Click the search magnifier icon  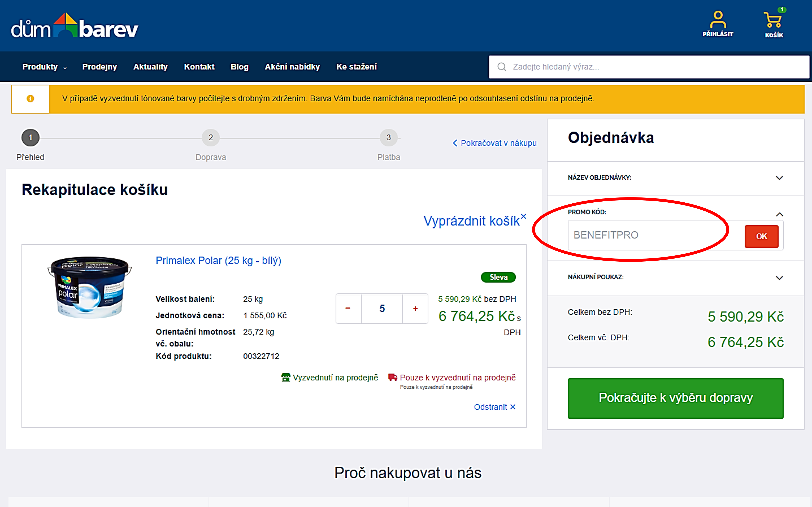502,67
